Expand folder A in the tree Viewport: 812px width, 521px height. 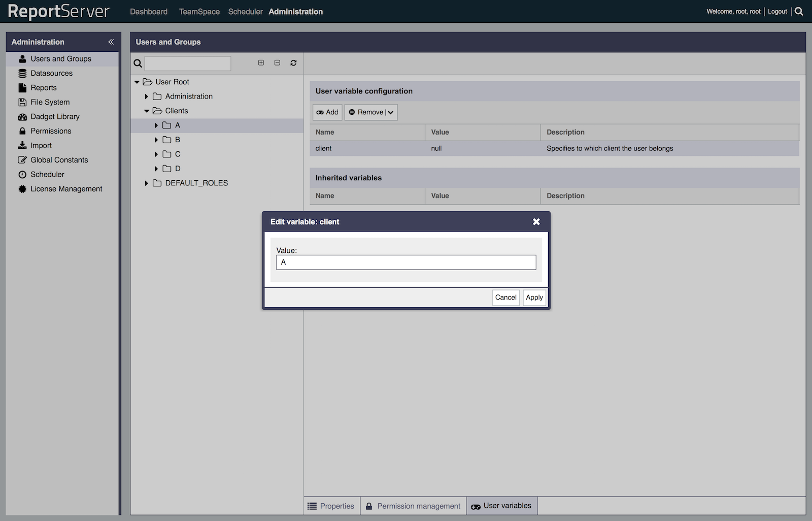(x=156, y=125)
